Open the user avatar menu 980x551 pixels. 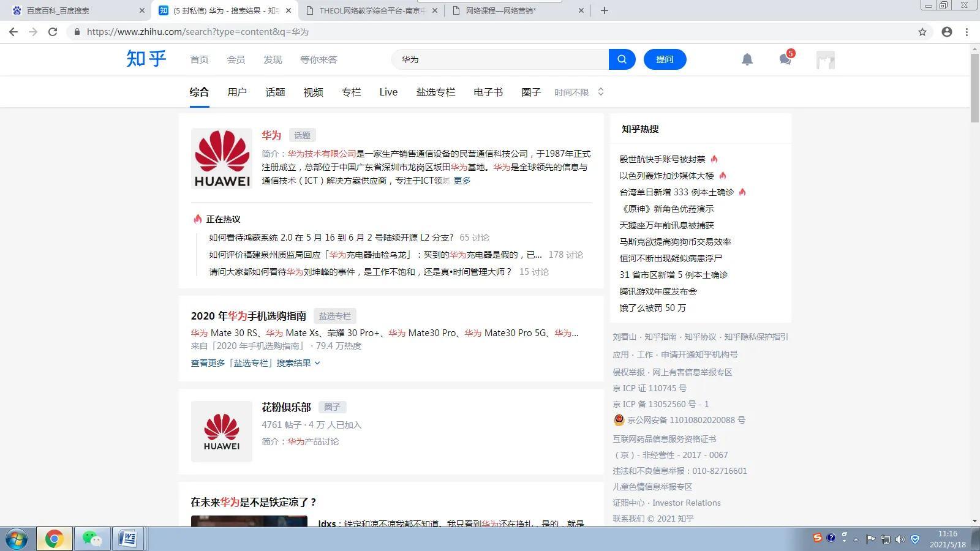pos(826,60)
